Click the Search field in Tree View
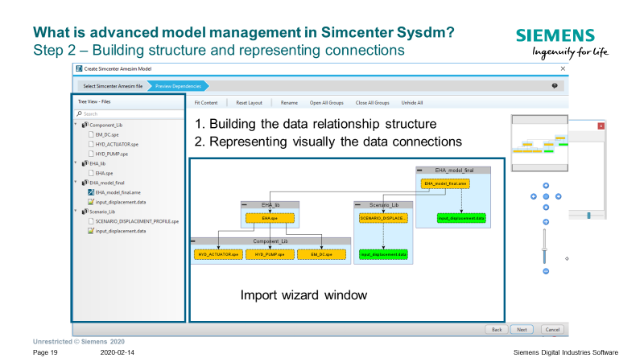The image size is (644, 362). pyautogui.click(x=130, y=113)
